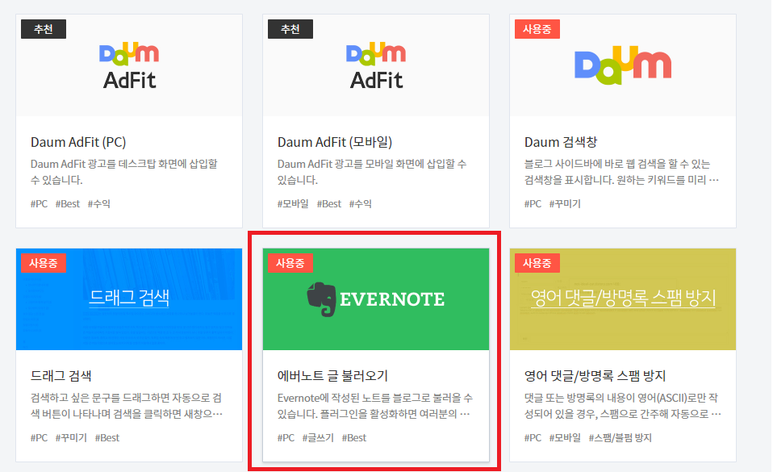Click the #수익 tag on Daum AdFit (모바일)
Viewport: 773px width, 472px height.
[360, 204]
